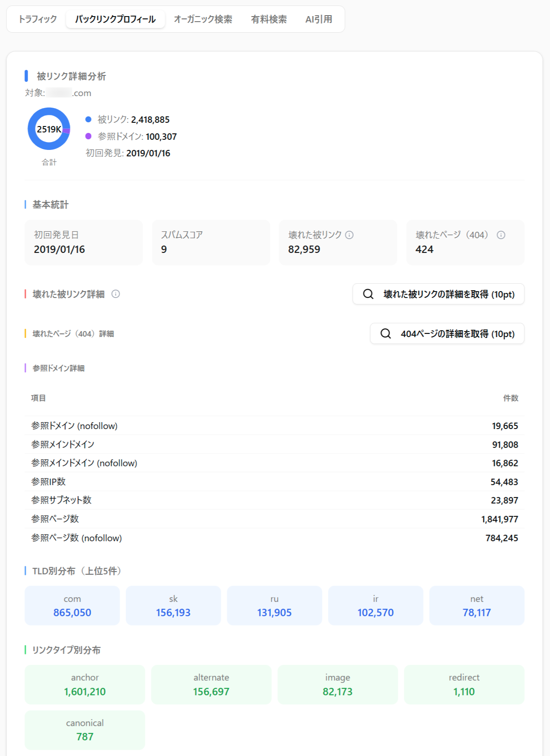Viewport: 550px width, 756px height.
Task: Click the 件数 column header
Action: [510, 398]
